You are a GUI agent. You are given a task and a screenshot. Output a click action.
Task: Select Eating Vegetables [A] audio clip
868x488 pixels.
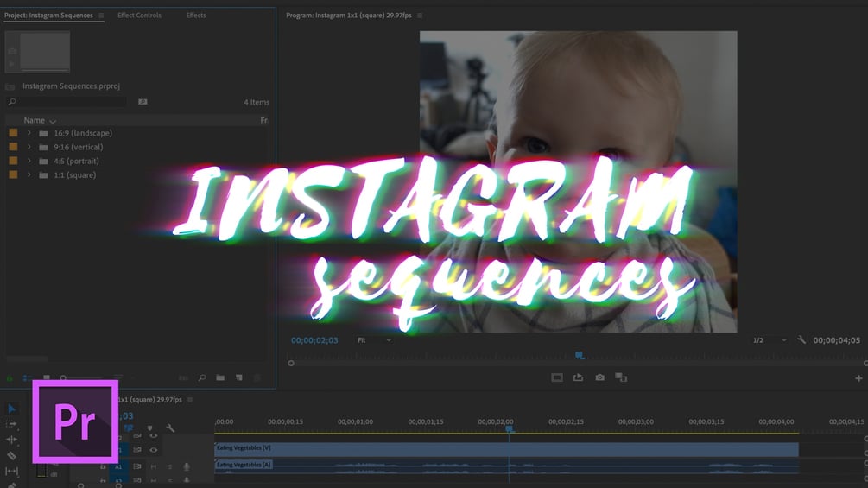(x=506, y=466)
